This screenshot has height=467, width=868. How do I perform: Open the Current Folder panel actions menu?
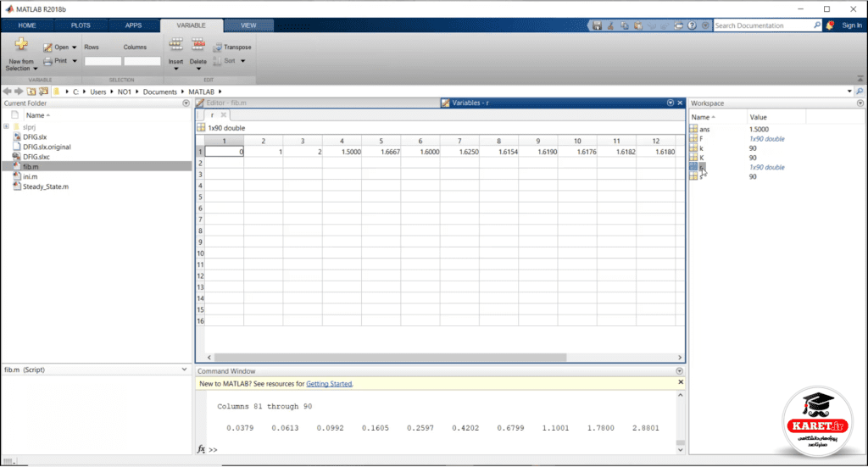tap(186, 103)
